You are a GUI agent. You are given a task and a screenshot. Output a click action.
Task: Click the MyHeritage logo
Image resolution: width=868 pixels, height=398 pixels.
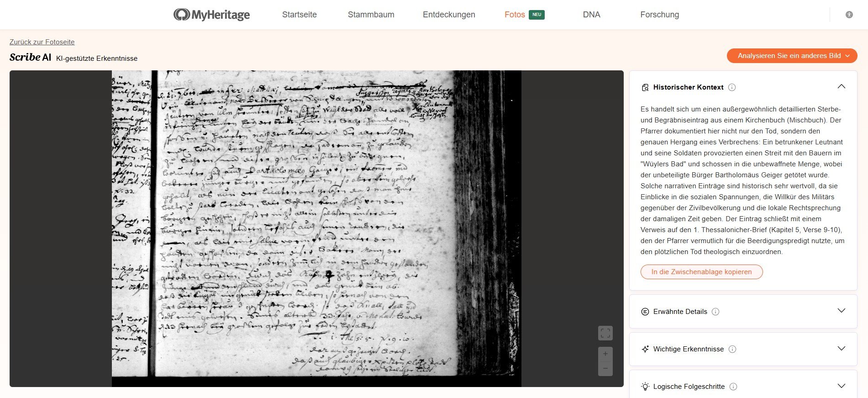(211, 15)
